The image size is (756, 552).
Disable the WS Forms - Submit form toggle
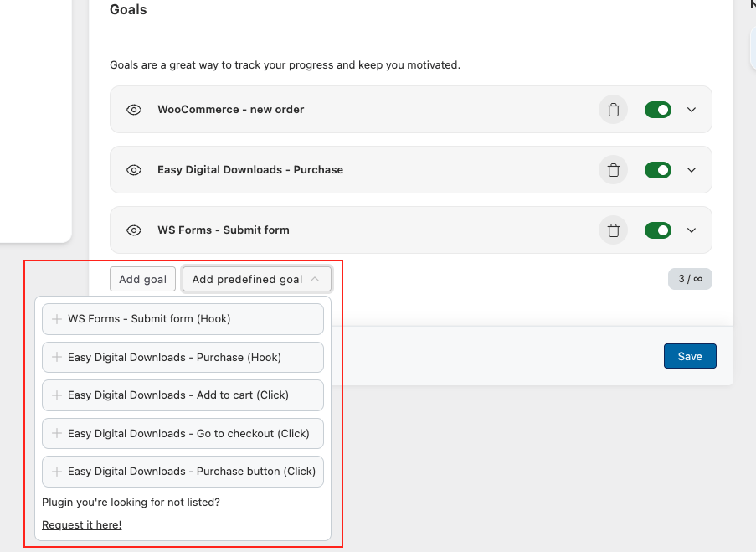tap(658, 230)
